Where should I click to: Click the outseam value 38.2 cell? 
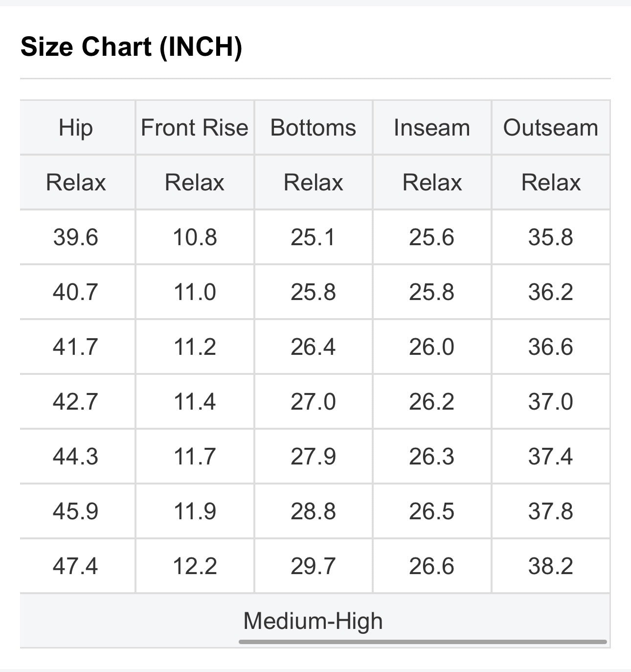(x=551, y=566)
